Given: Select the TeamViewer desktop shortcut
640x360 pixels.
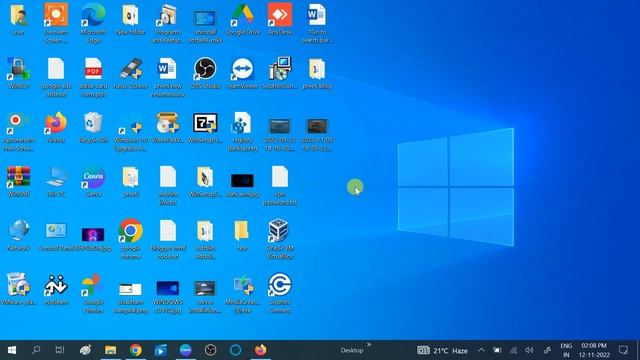Looking at the screenshot, I should (x=242, y=73).
